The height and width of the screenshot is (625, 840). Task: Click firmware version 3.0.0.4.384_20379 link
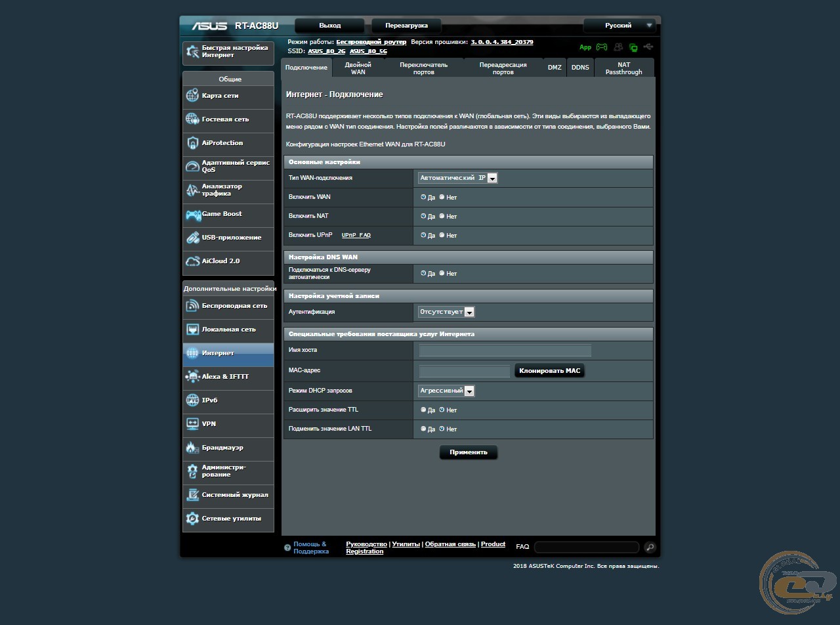tap(502, 42)
